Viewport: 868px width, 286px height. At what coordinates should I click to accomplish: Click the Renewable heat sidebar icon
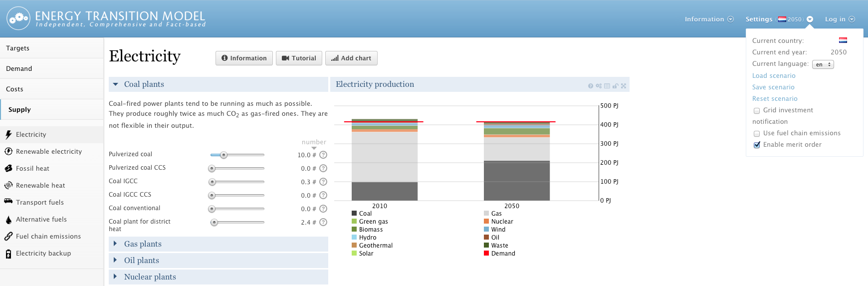tap(8, 185)
